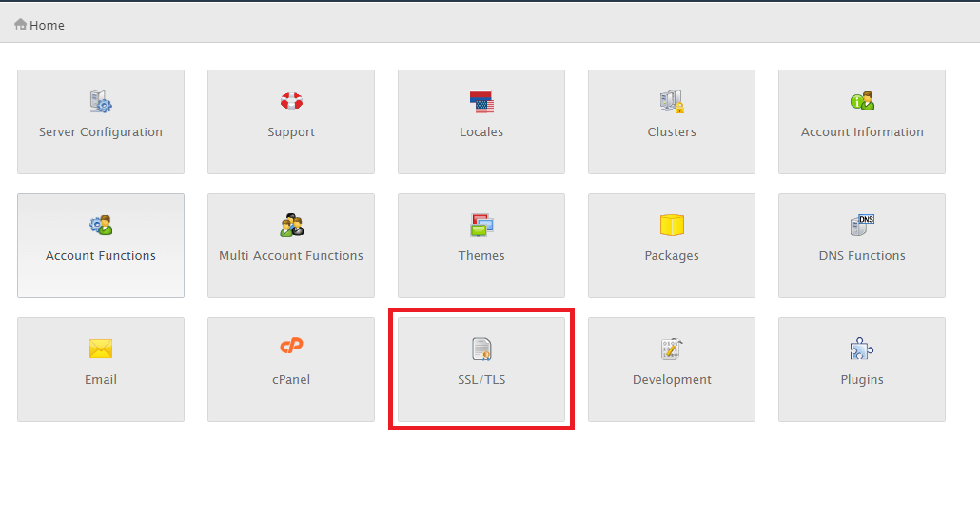
Task: Open the Clusters server icon
Action: tap(672, 101)
